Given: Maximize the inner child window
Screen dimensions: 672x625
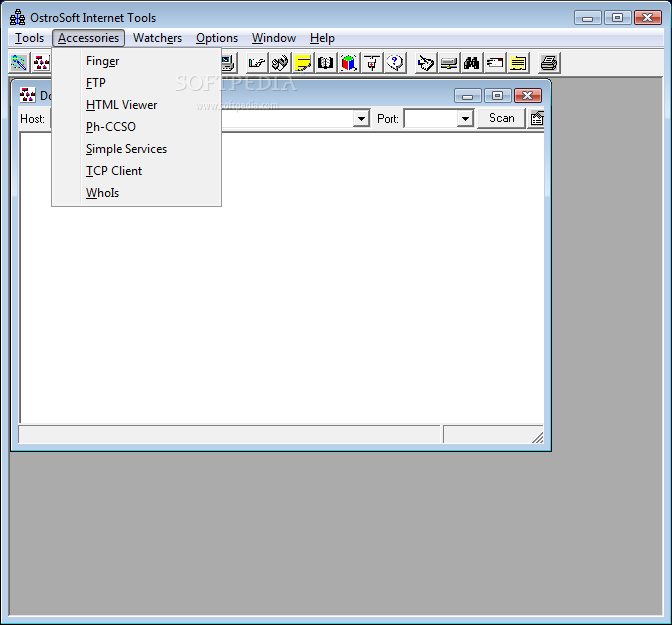Looking at the screenshot, I should pyautogui.click(x=498, y=96).
